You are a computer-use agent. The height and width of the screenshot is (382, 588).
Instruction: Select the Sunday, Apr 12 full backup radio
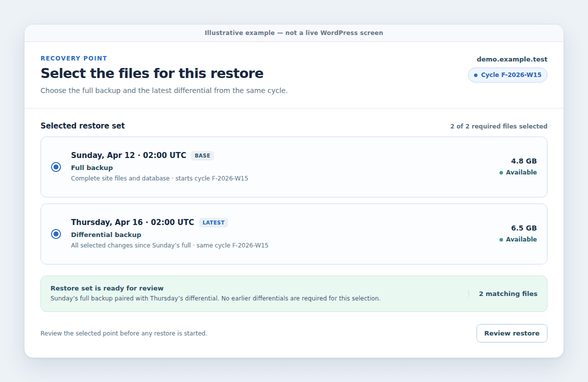(x=56, y=167)
